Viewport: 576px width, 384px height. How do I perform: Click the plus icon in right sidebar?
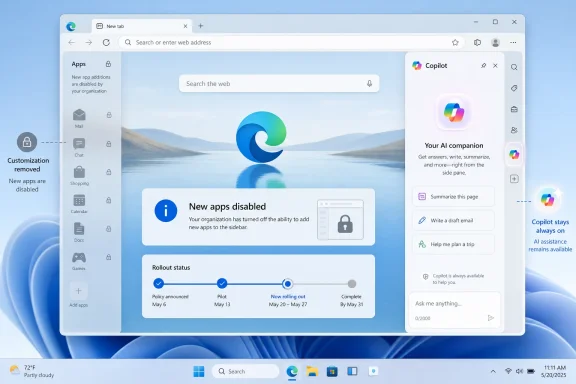point(514,179)
